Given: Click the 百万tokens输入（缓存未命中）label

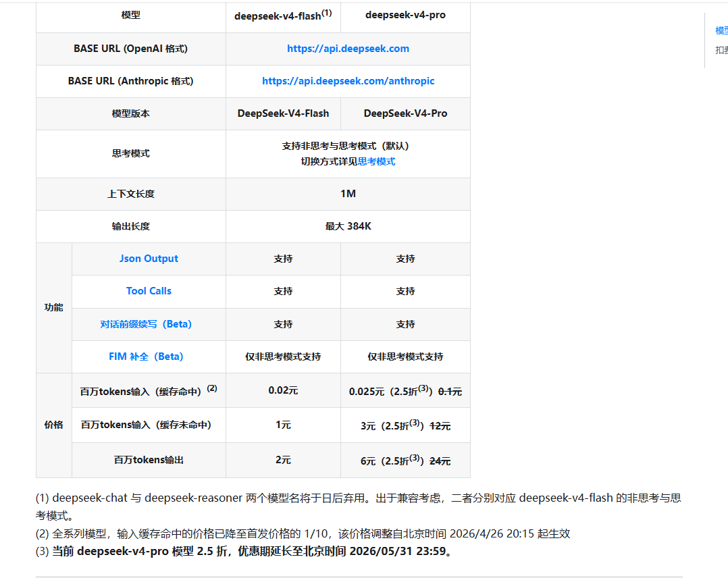Looking at the screenshot, I should click(146, 425).
